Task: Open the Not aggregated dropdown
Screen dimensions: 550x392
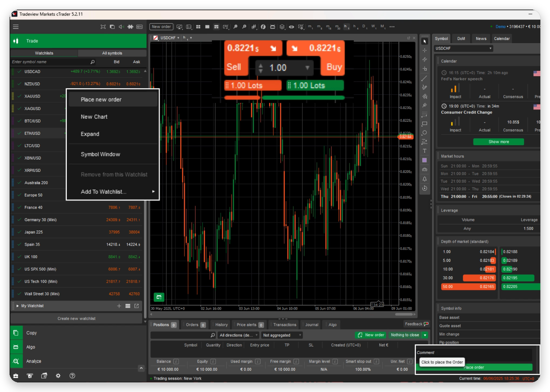Action: pos(282,335)
